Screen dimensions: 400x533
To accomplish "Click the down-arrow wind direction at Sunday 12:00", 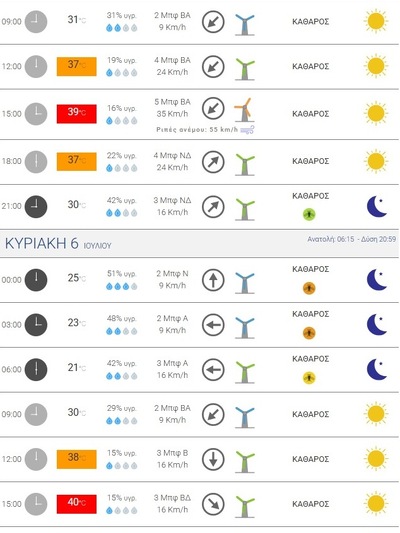I will pyautogui.click(x=213, y=459).
